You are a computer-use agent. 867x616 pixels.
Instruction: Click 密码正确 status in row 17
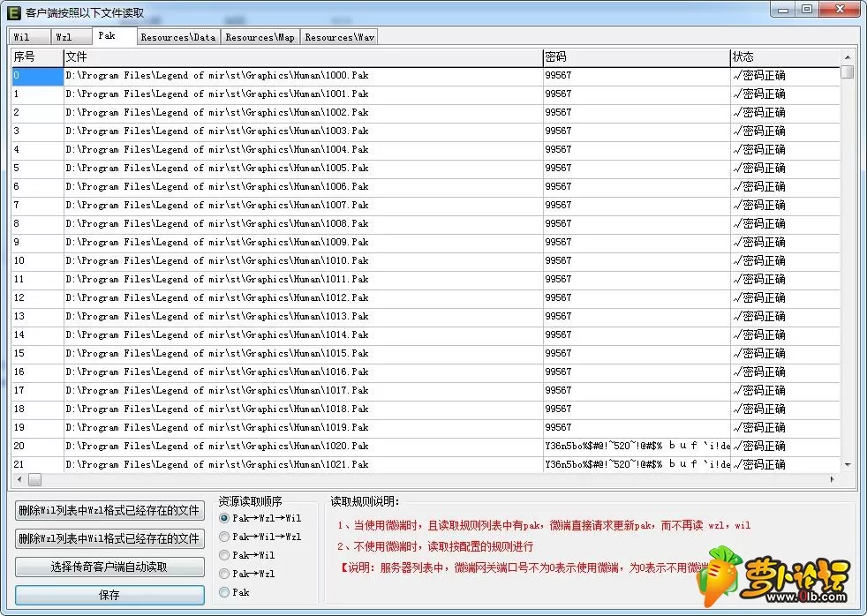point(786,390)
